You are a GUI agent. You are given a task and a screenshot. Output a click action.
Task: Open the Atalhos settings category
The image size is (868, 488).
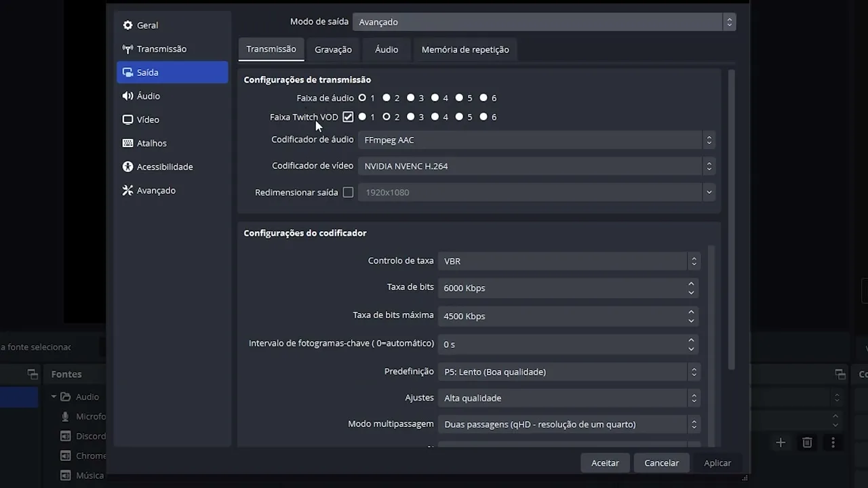(x=172, y=143)
